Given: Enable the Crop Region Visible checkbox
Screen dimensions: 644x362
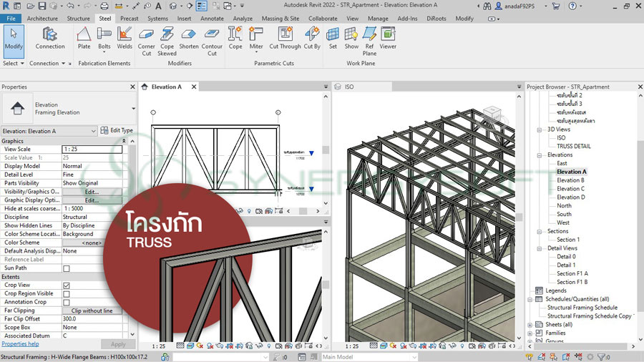Looking at the screenshot, I should tap(67, 294).
